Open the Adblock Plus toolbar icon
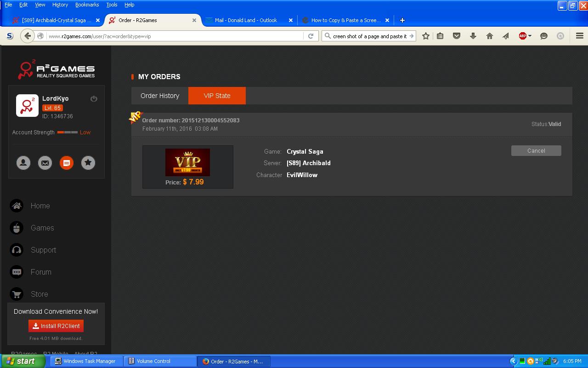 pos(522,36)
